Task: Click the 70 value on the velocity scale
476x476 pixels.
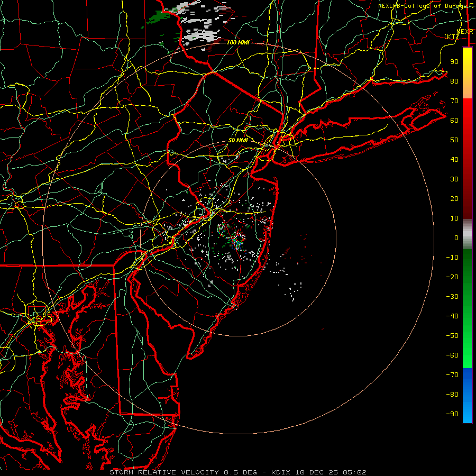Action: click(454, 101)
